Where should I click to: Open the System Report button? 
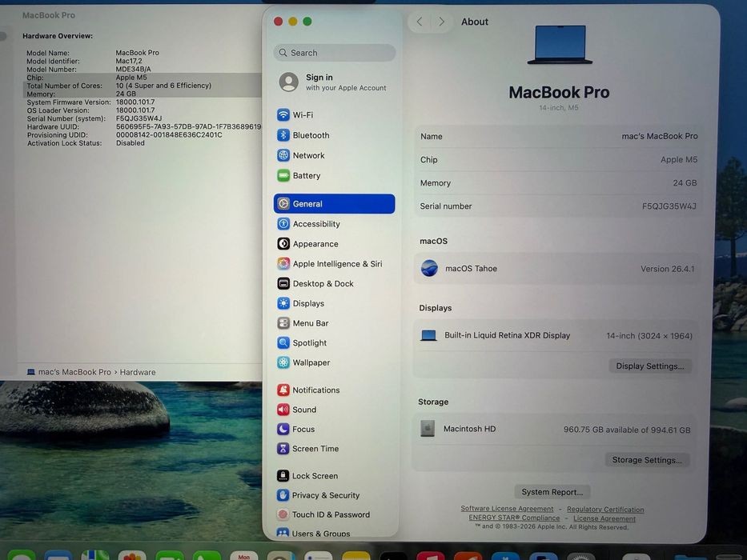tap(552, 492)
